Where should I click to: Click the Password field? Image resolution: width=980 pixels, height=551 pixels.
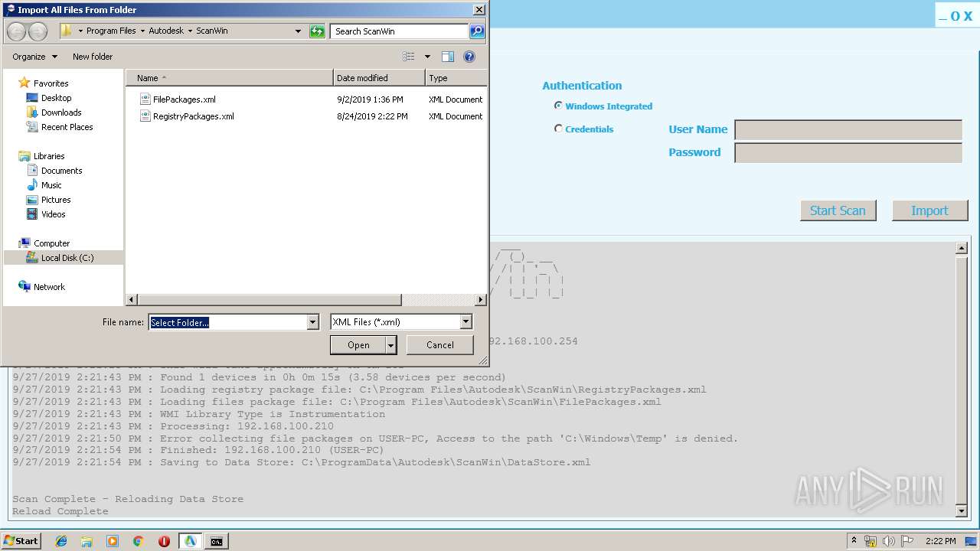click(x=848, y=153)
